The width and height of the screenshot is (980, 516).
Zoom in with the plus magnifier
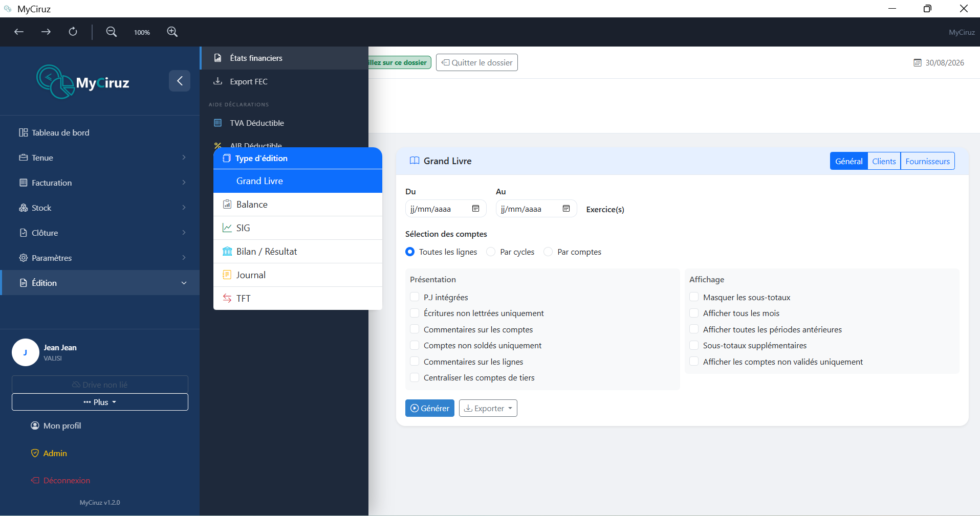click(172, 32)
